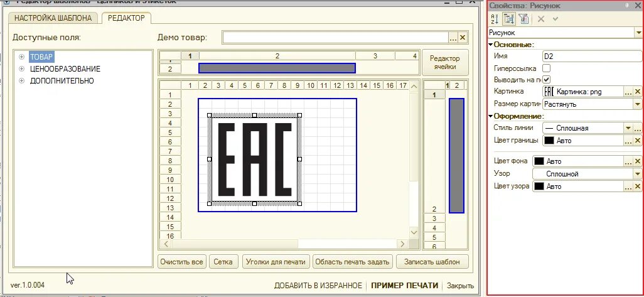Click gray bar in top row preview
Screen dimensions: 644x297
(x=277, y=68)
